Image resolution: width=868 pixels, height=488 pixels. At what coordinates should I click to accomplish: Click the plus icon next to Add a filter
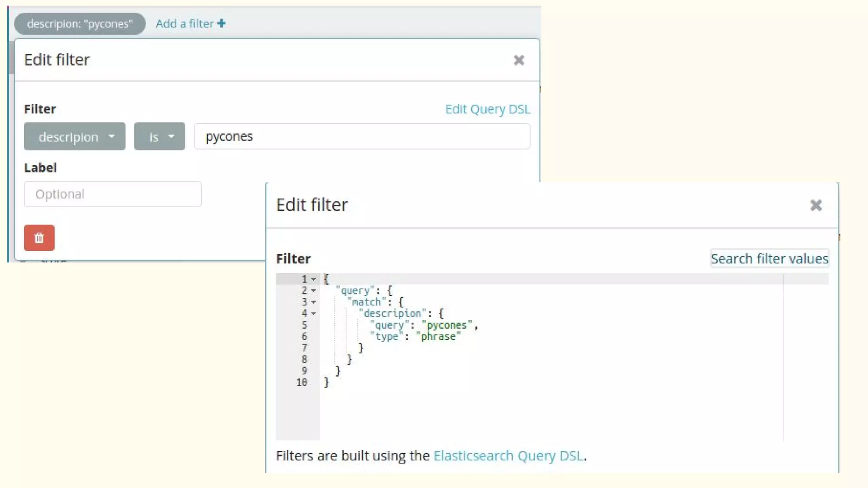click(221, 23)
